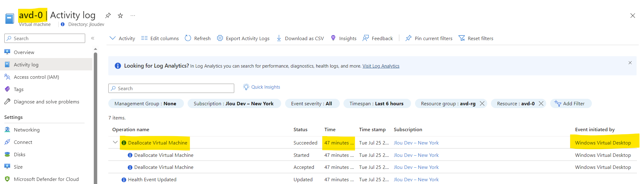The image size is (644, 184).
Task: Click Export Activity Logs
Action: click(243, 38)
